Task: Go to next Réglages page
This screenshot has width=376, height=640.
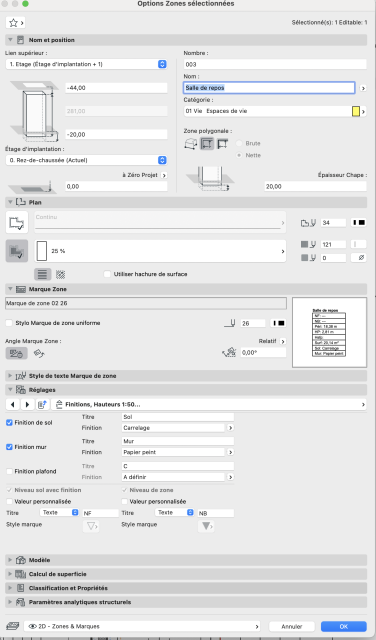Action: (27, 404)
